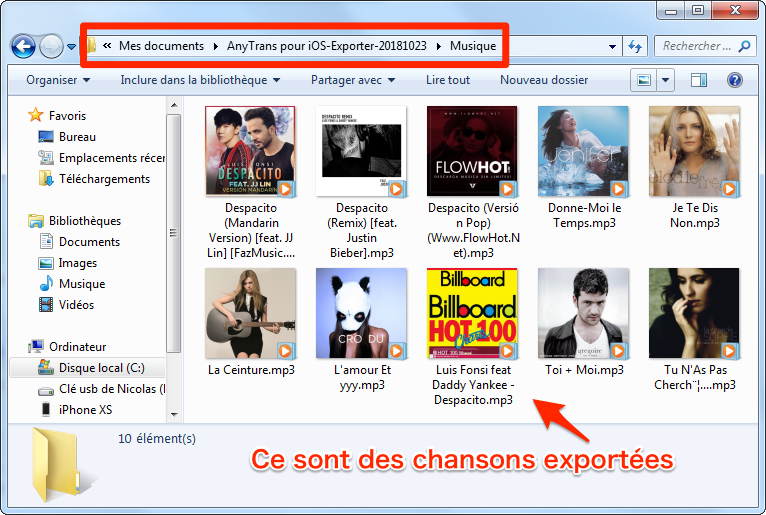Click Mes documents in address breadcrumb
766x515 pixels.
tap(161, 46)
